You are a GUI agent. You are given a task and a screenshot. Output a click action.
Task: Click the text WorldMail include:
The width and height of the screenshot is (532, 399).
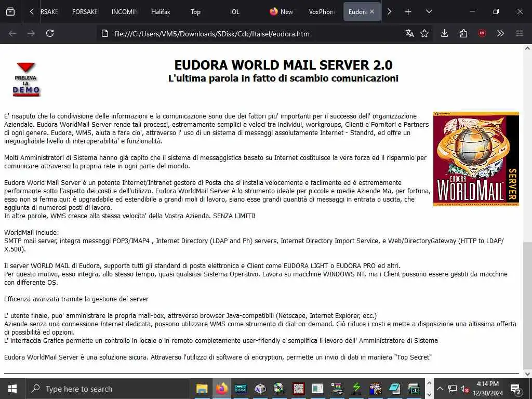pyautogui.click(x=32, y=232)
